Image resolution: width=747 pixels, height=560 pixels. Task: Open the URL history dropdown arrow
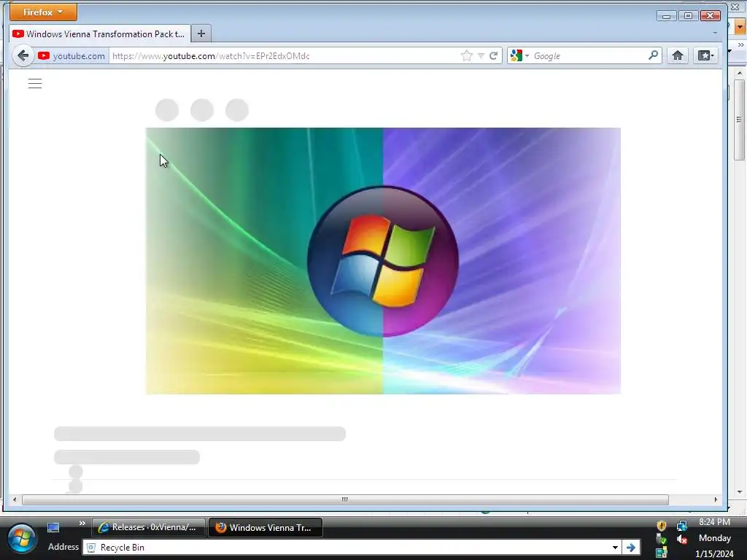[x=481, y=55]
